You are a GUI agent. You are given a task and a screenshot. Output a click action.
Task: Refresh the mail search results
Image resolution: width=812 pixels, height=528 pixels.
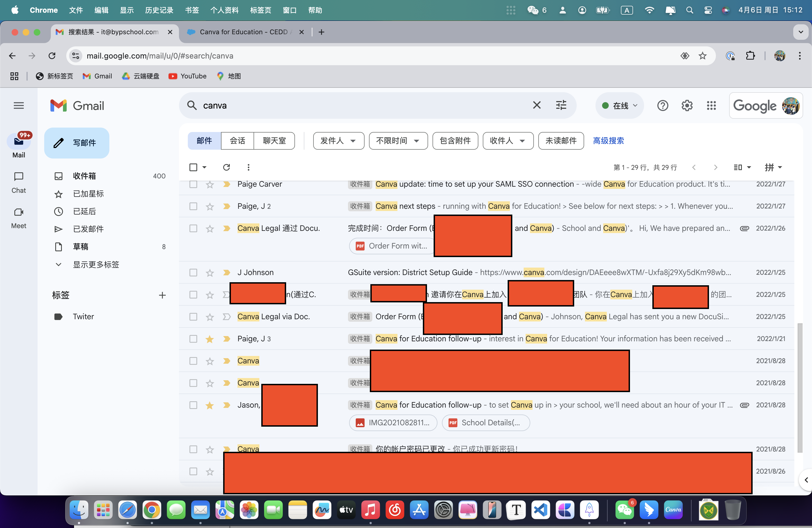[226, 167]
